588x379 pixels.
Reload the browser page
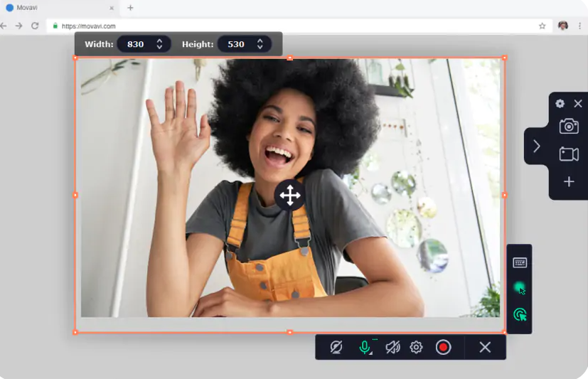pos(35,26)
